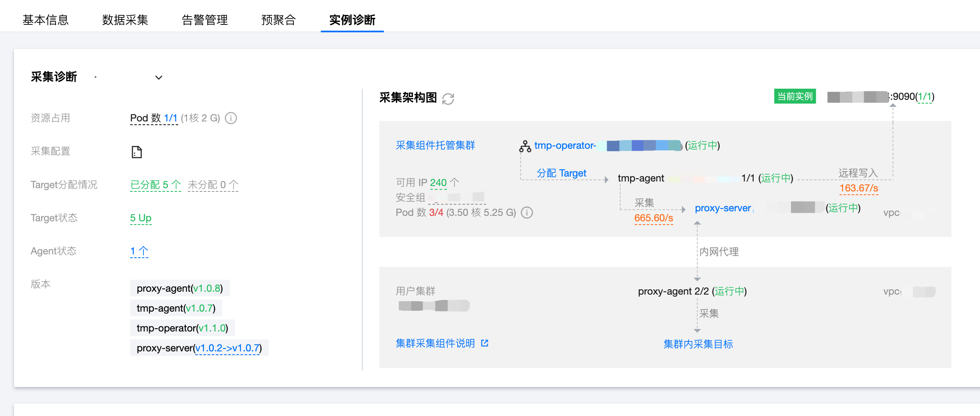Click the 采集组件托管集群 link
This screenshot has height=416, width=980.
435,145
